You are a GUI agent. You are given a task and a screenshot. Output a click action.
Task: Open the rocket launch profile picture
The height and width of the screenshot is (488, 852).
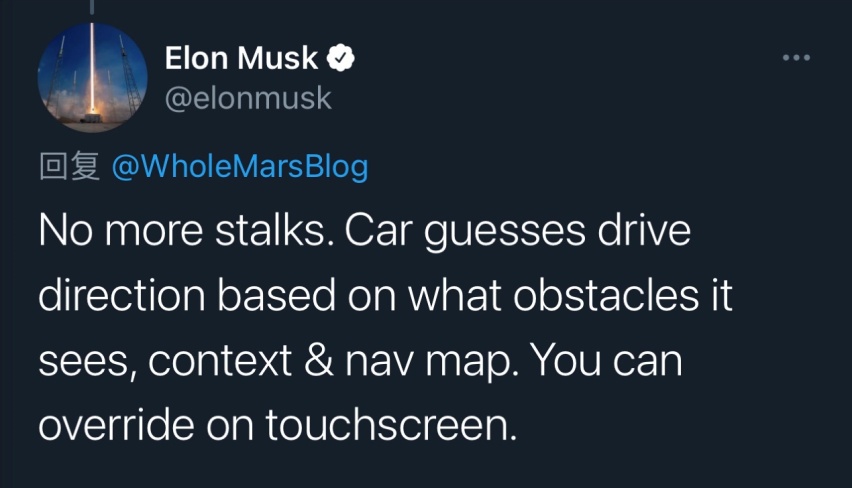[x=92, y=77]
